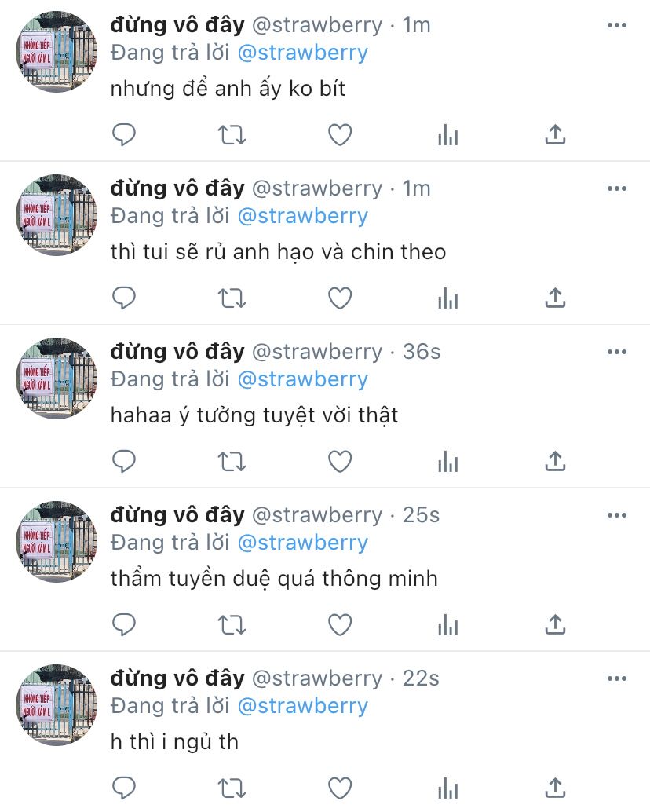
Task: View analytics for "thẩm tuyền duệ" tweet
Action: click(x=448, y=625)
